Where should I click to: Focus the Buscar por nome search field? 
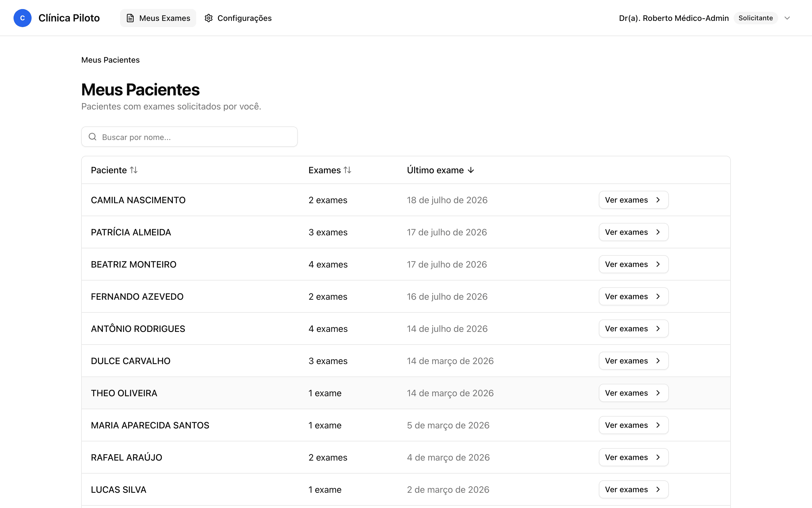click(189, 137)
